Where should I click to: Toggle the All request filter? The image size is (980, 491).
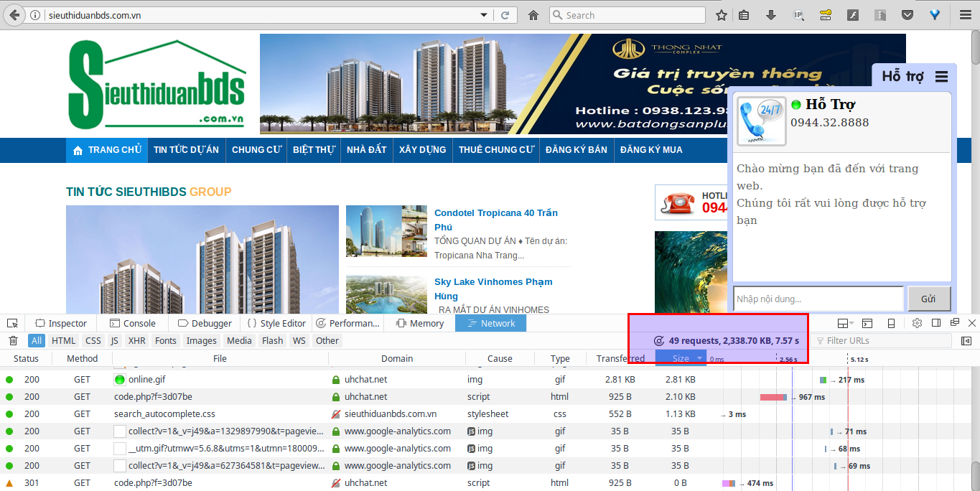click(x=37, y=341)
